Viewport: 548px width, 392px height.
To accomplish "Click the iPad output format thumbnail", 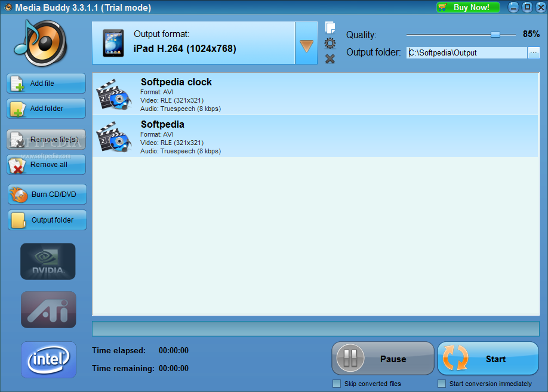I will click(113, 43).
